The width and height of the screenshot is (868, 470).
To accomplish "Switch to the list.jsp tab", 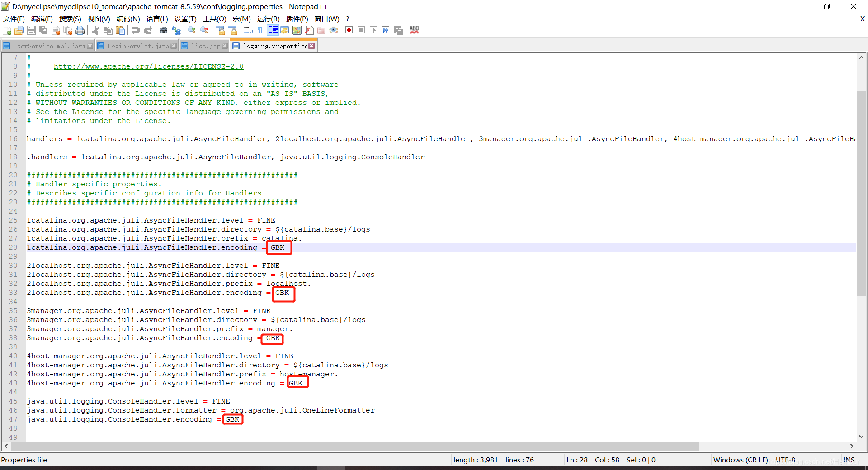I will [x=205, y=46].
